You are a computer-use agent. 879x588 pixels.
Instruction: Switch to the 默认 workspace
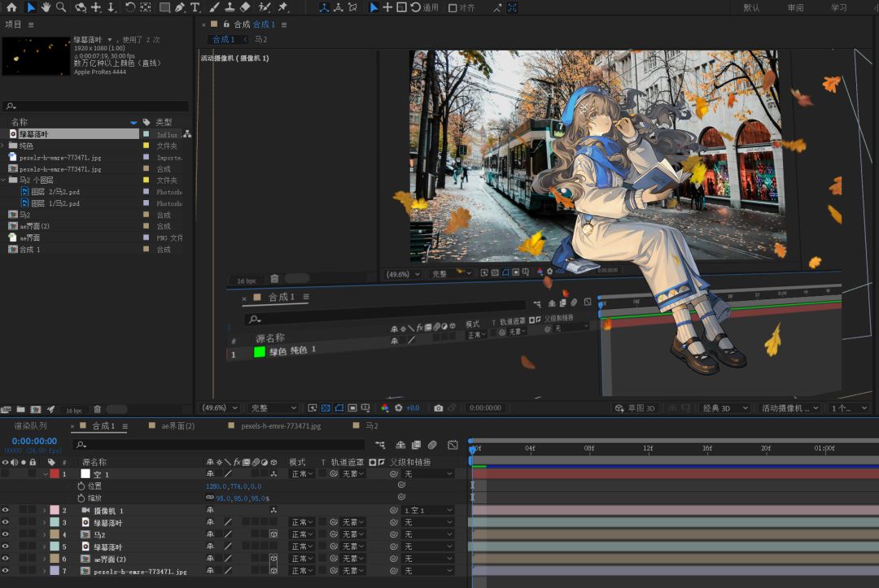tap(752, 7)
